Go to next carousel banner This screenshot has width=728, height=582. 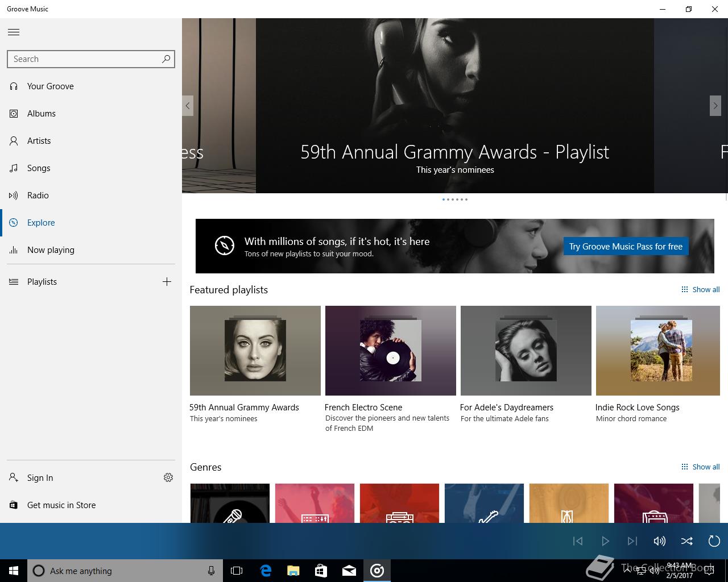(715, 106)
